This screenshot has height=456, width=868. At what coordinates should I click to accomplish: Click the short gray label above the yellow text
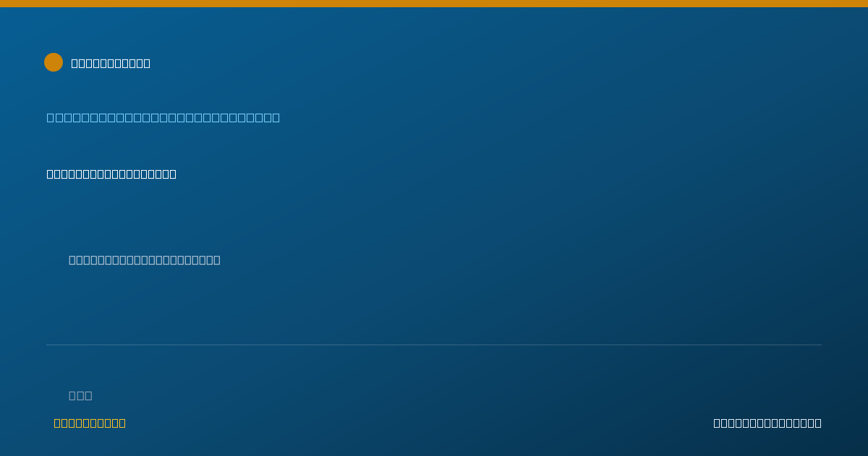(x=80, y=395)
